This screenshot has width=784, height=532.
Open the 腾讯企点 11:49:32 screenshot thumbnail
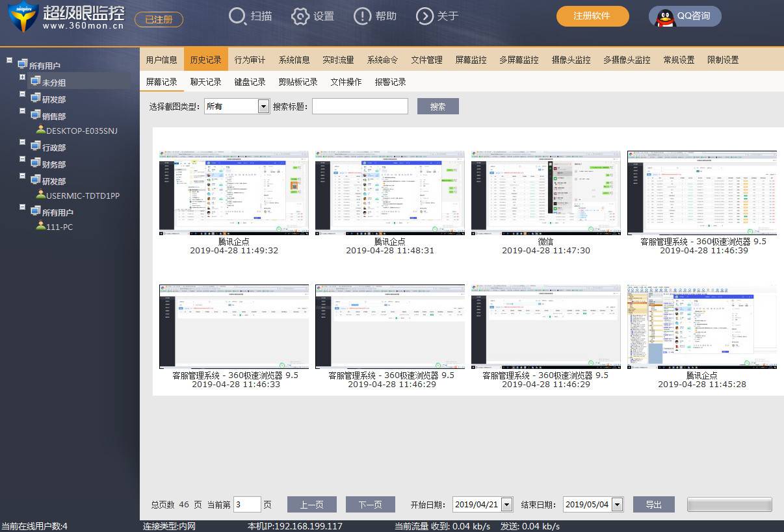234,193
